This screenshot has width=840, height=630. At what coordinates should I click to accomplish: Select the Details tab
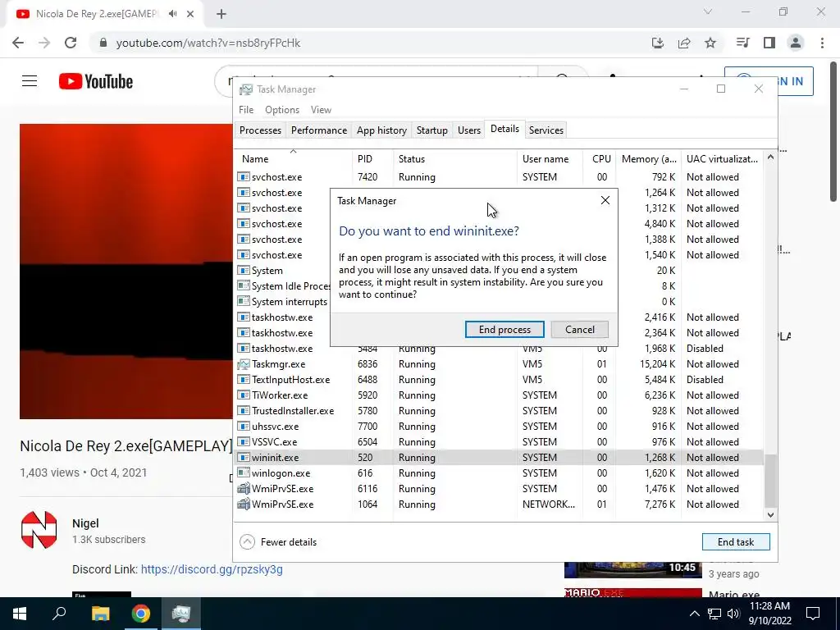coord(504,129)
